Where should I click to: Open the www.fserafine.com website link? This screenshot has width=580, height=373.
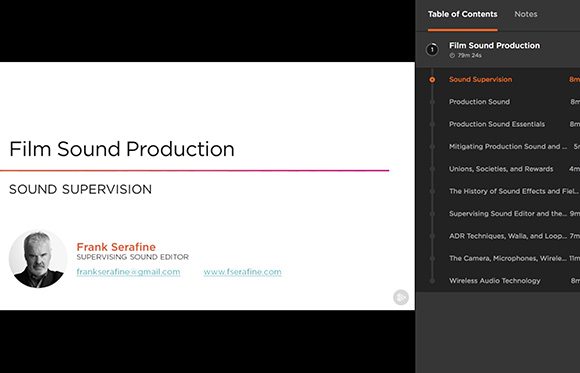pos(242,272)
